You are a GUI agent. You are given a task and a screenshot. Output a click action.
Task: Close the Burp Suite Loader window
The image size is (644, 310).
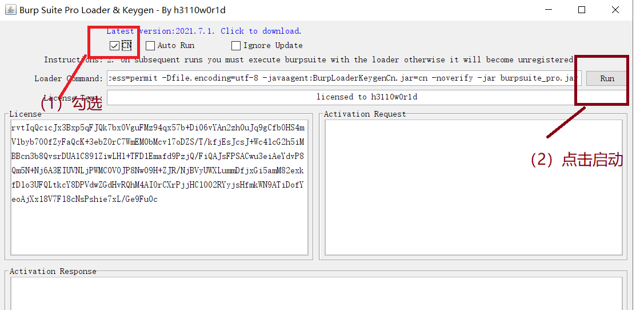click(615, 10)
